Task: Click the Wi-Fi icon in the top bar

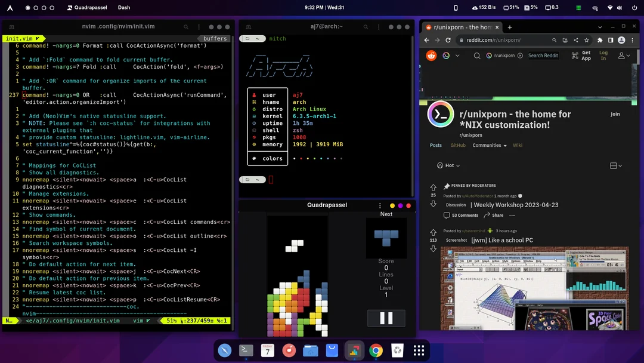Action: pyautogui.click(x=609, y=7)
